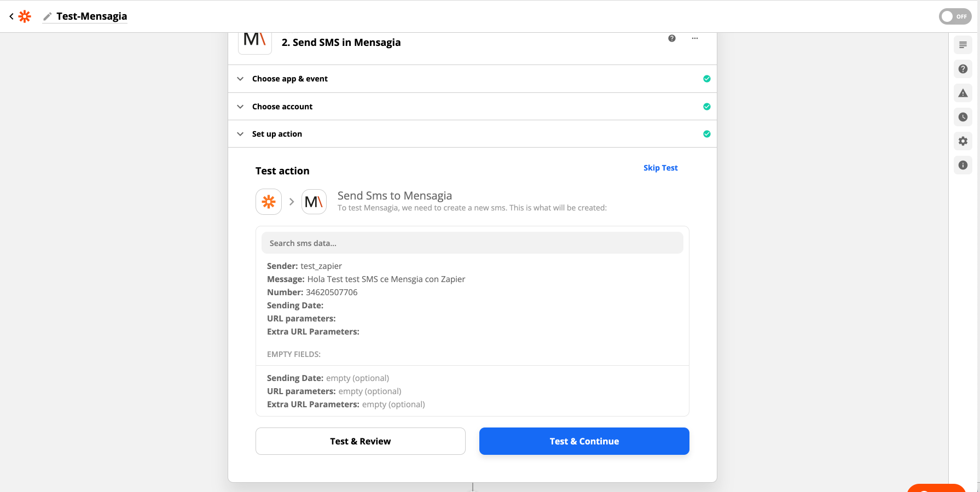Click the Test-Mensagia zap title
This screenshot has width=980, height=492.
[91, 16]
